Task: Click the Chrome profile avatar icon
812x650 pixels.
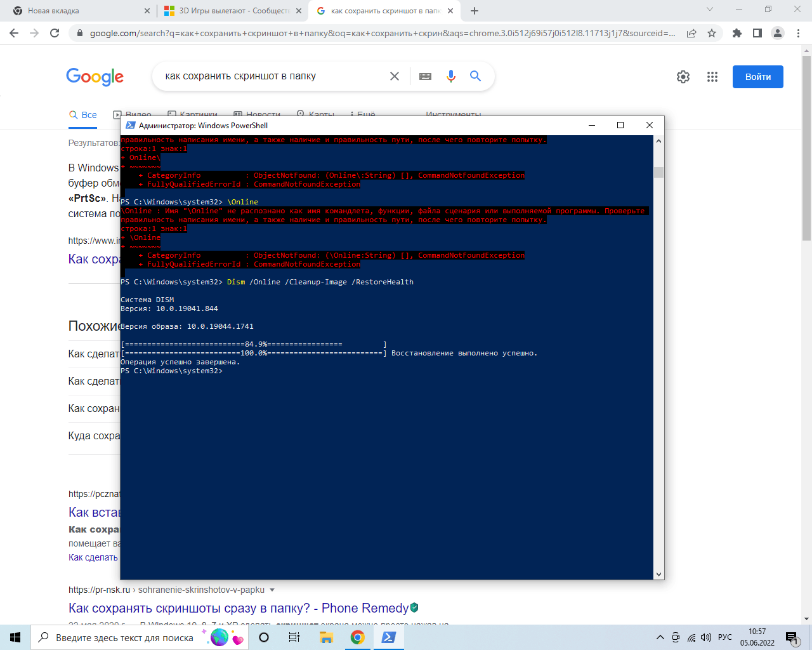Action: point(777,33)
